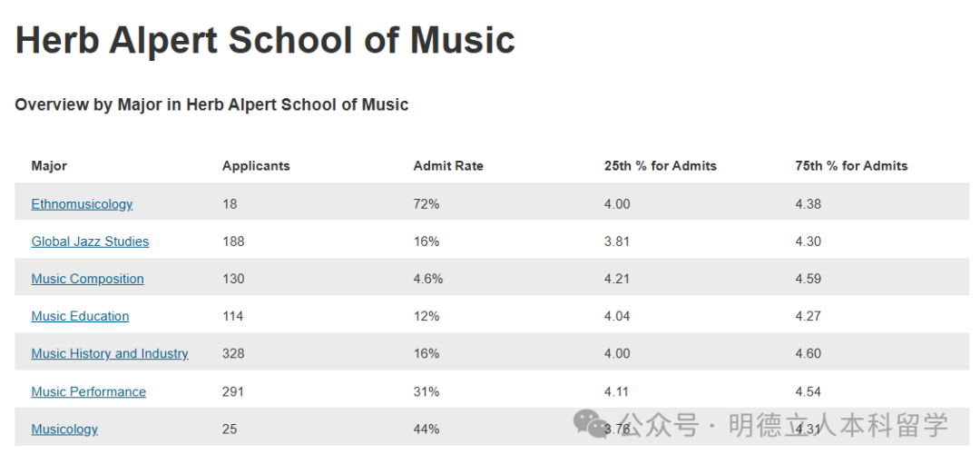Image resolution: width=980 pixels, height=464 pixels.
Task: Click the 75th % for Admits header
Action: [x=851, y=166]
